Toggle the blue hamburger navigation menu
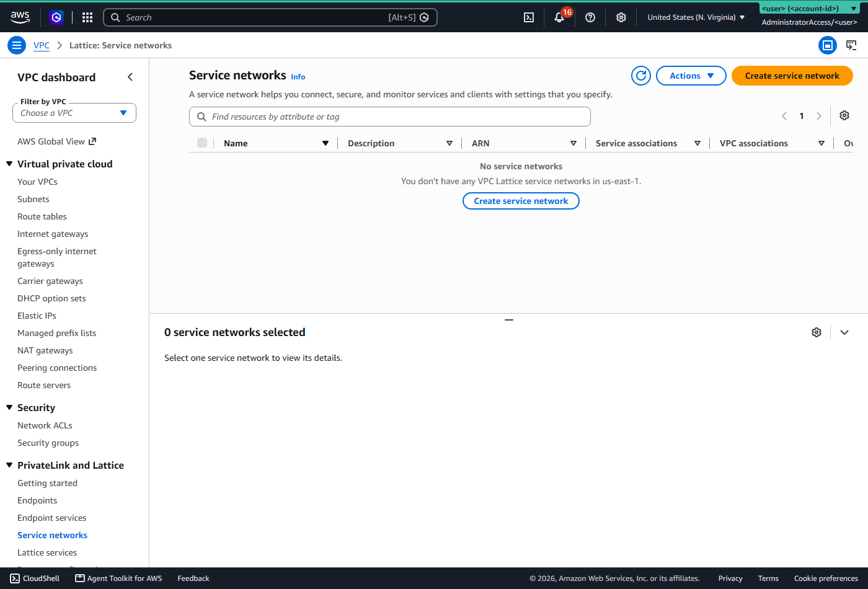Viewport: 868px width, 589px height. click(17, 45)
